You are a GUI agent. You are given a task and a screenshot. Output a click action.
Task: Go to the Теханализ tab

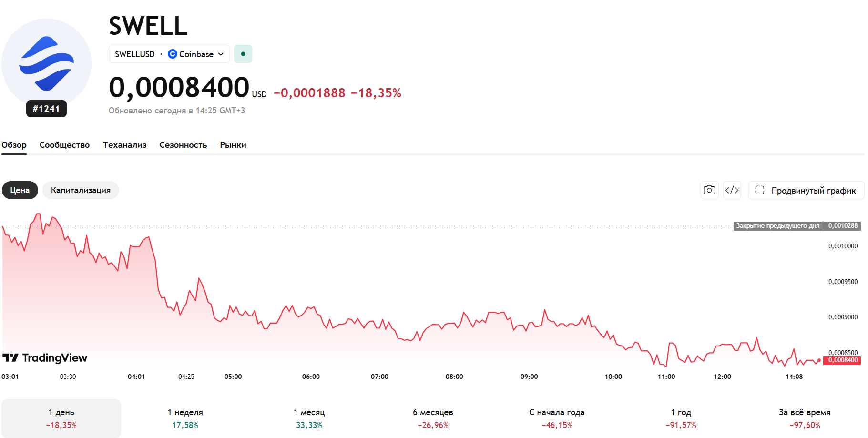124,145
